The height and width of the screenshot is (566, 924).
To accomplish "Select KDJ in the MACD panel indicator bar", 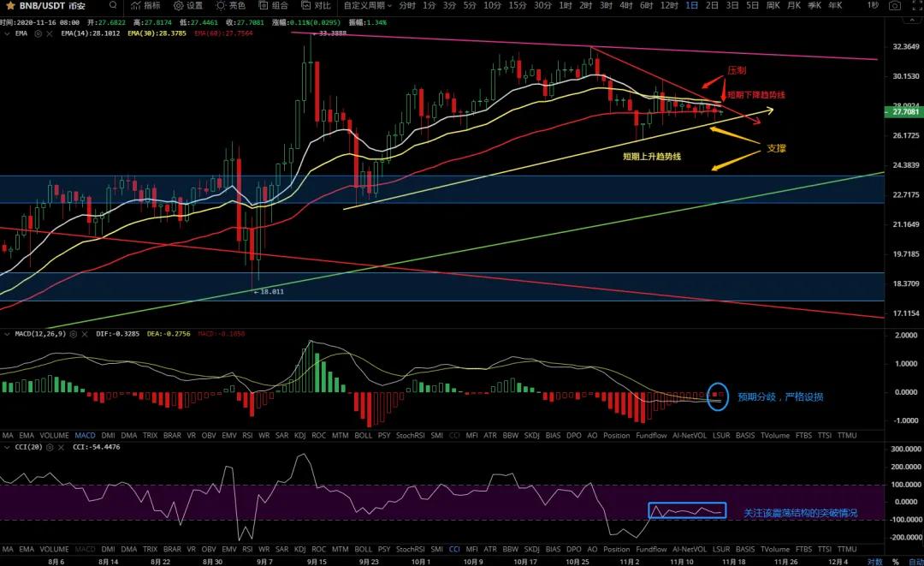I will 300,435.
